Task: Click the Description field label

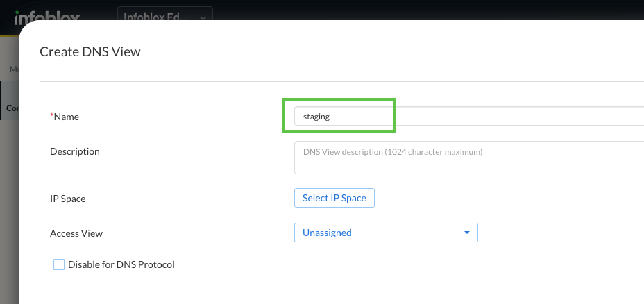Action: pyautogui.click(x=75, y=151)
